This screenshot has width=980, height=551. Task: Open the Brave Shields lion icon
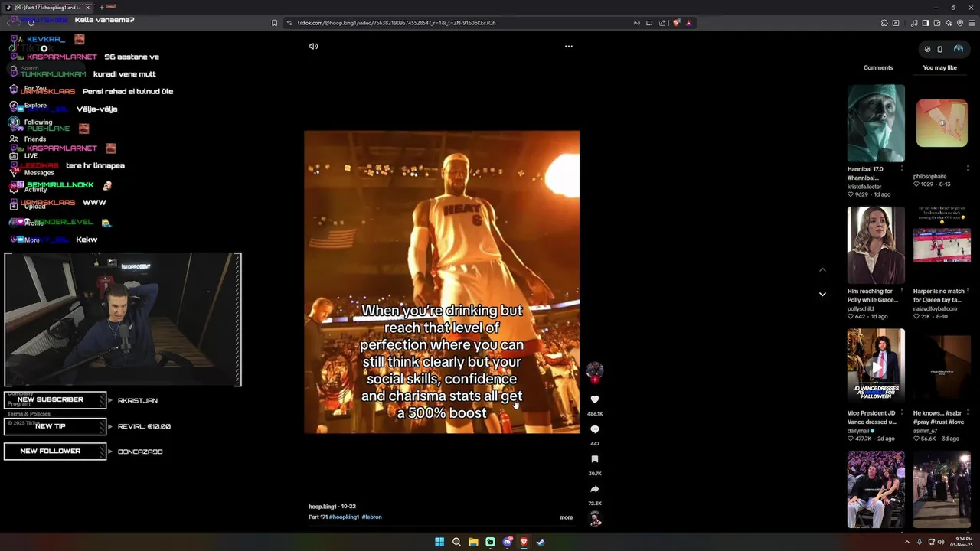point(677,23)
